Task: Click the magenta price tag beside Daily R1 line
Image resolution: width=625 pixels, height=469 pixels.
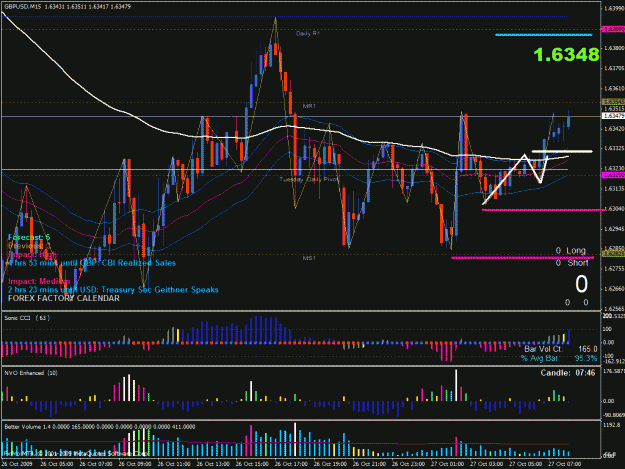Action: pos(613,29)
